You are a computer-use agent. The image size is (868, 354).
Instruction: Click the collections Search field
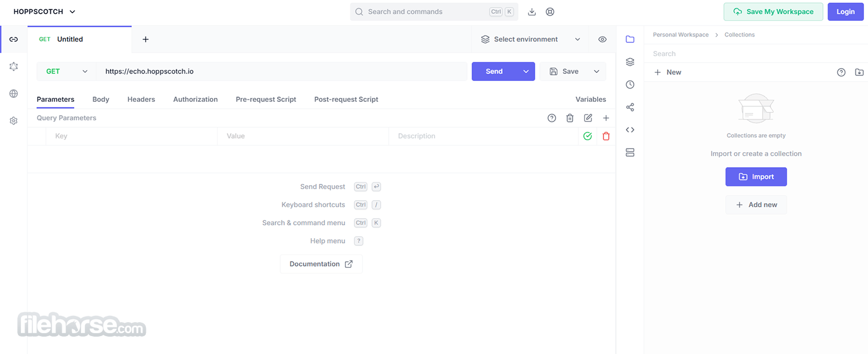pos(756,54)
